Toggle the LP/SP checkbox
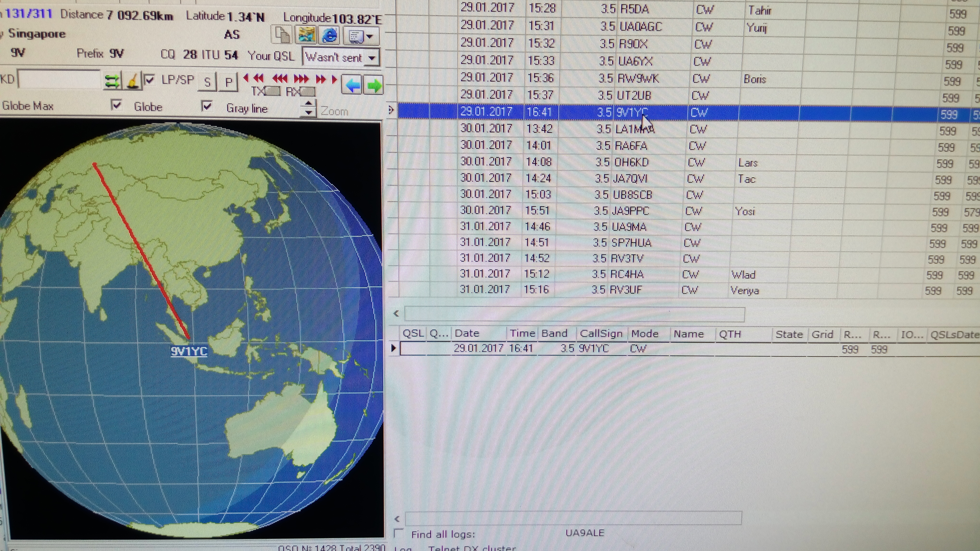The image size is (980, 551). tap(150, 79)
